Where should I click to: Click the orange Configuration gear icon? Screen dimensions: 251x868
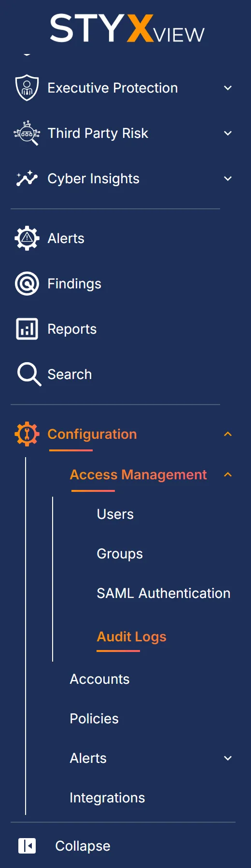click(27, 434)
